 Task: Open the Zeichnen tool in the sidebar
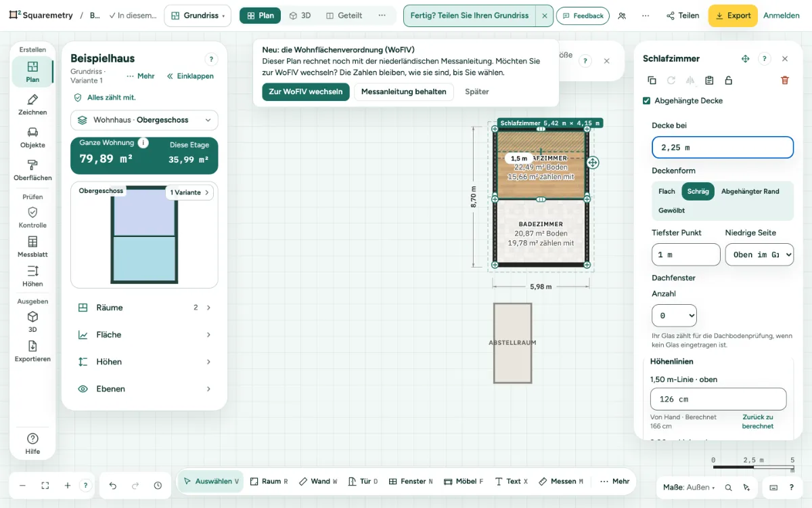pyautogui.click(x=32, y=104)
